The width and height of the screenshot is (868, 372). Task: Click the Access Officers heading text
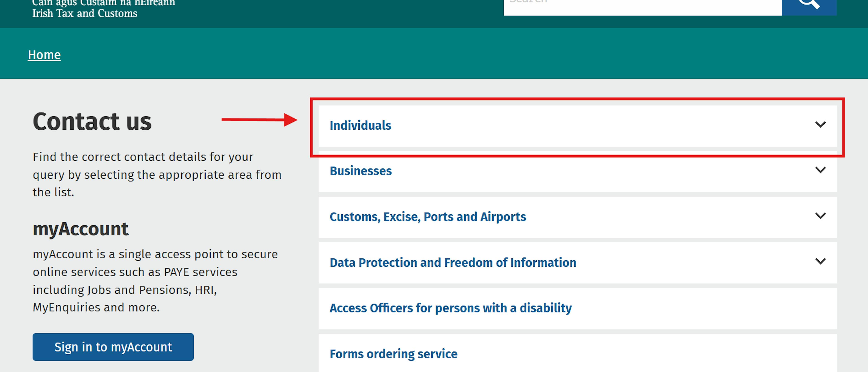pos(451,308)
